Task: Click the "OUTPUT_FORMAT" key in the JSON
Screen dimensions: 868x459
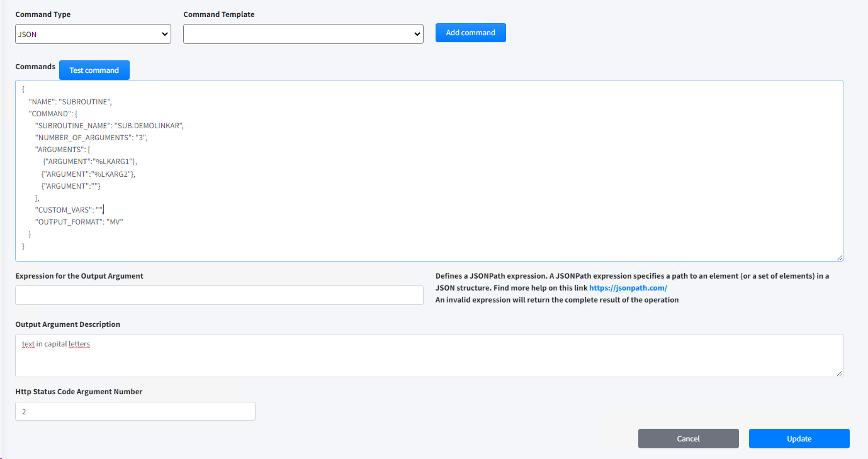Action: [x=68, y=222]
